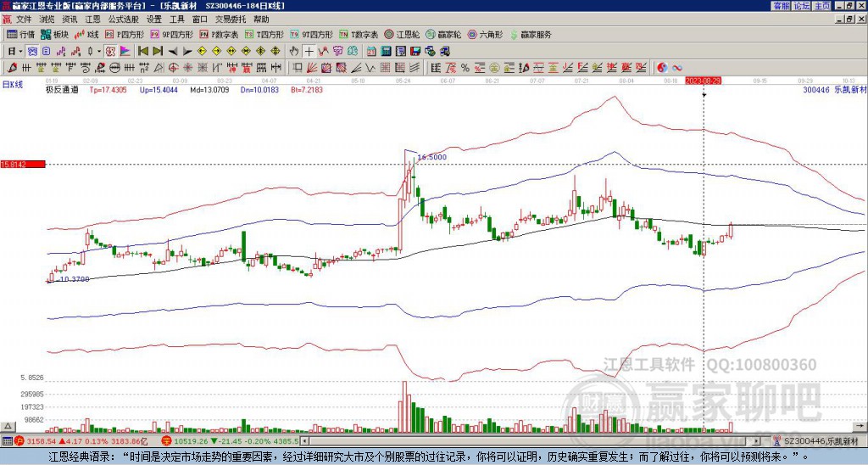
Task: Switch to the K线 candlestick chart
Action: 86,34
